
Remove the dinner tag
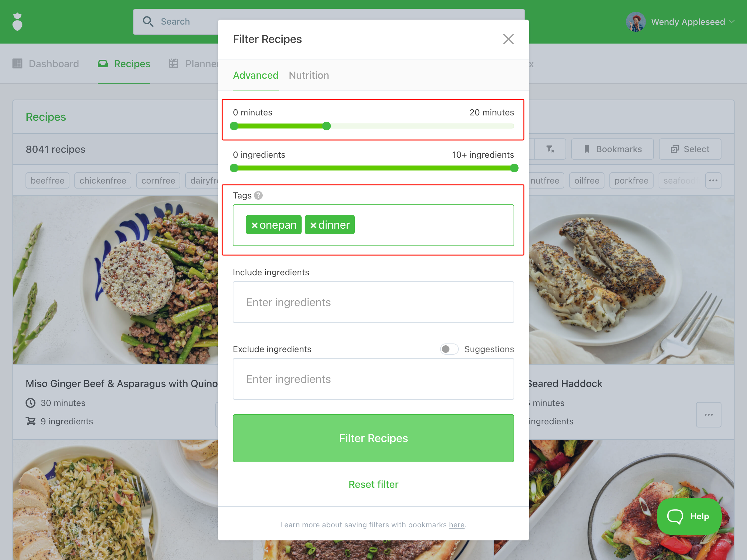313,225
